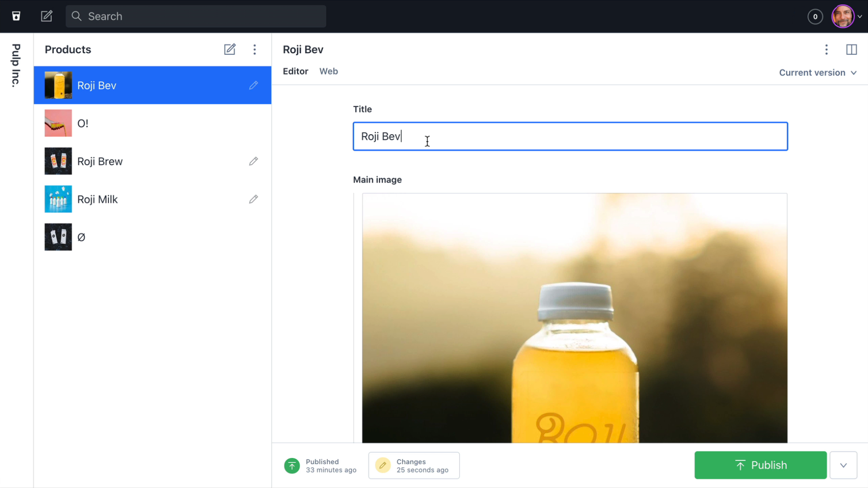Click the three-dot options icon in Products panel
Image resolution: width=868 pixels, height=488 pixels.
(254, 49)
